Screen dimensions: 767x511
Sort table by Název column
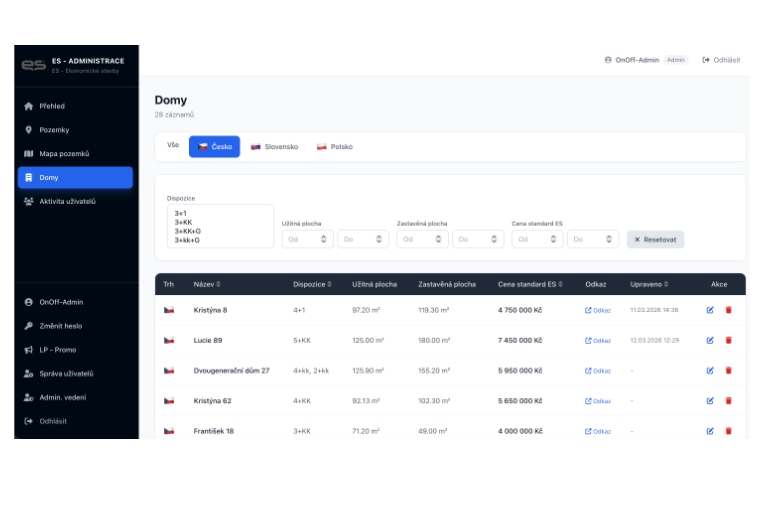[207, 284]
